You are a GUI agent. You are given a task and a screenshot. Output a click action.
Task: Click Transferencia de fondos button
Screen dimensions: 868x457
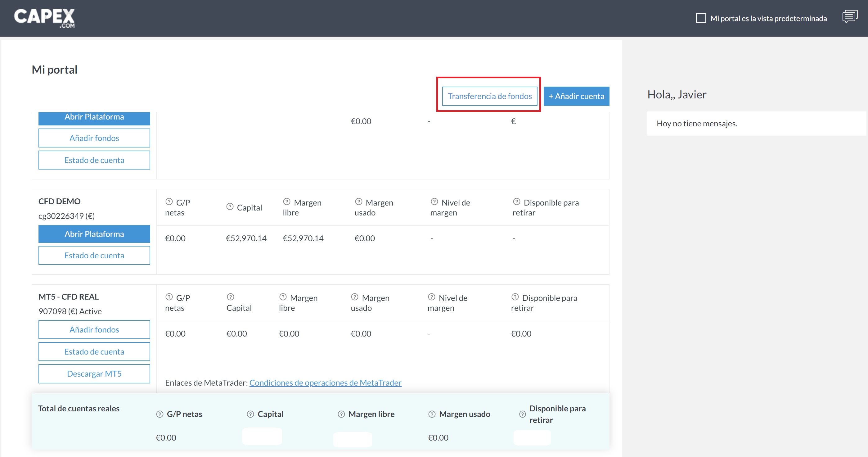coord(489,96)
